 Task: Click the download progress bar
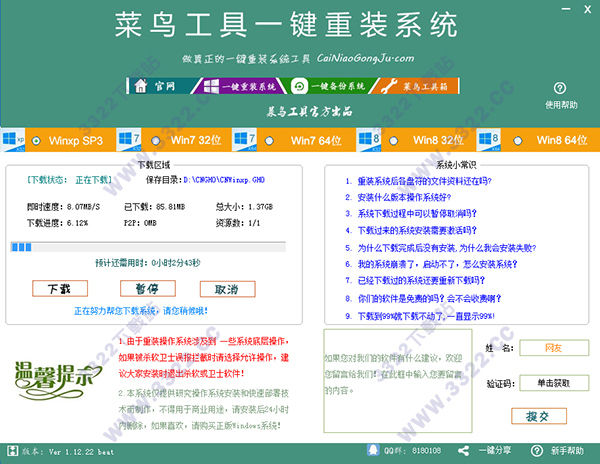(x=148, y=247)
